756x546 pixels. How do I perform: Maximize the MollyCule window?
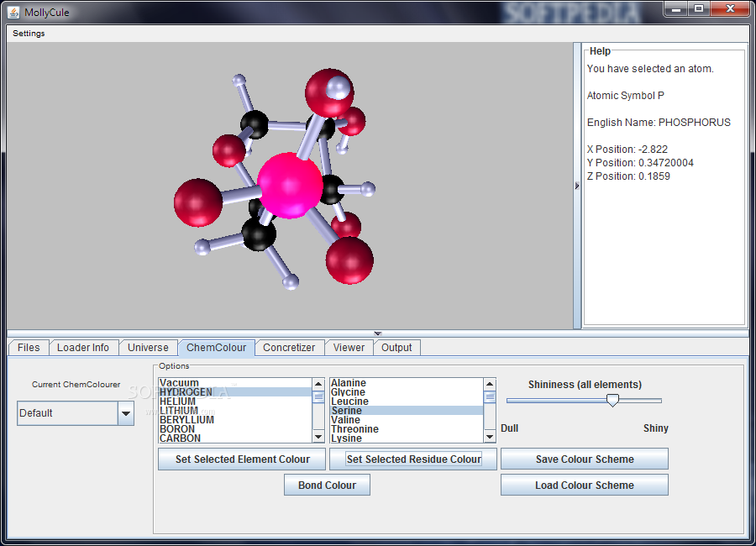(x=699, y=8)
